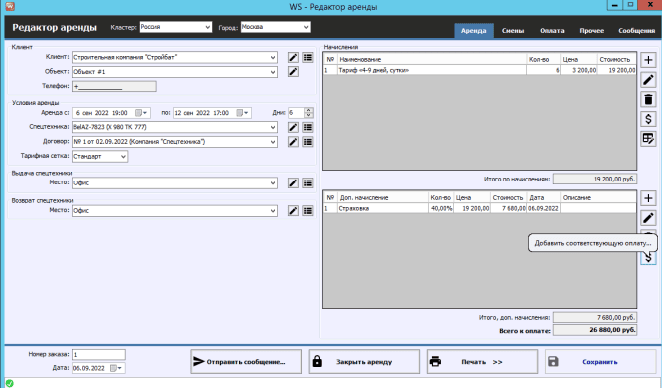The height and width of the screenshot is (388, 662).
Task: Open calendar picker for Аренда с date
Action: (x=141, y=113)
